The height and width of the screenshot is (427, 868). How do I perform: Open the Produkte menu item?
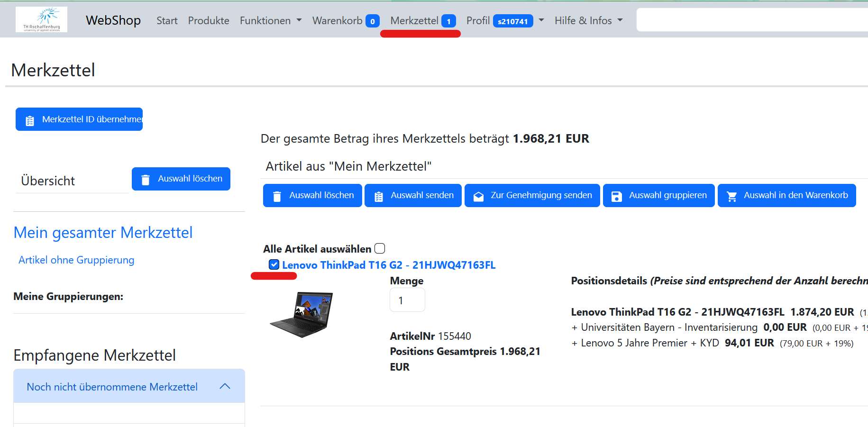(x=209, y=20)
